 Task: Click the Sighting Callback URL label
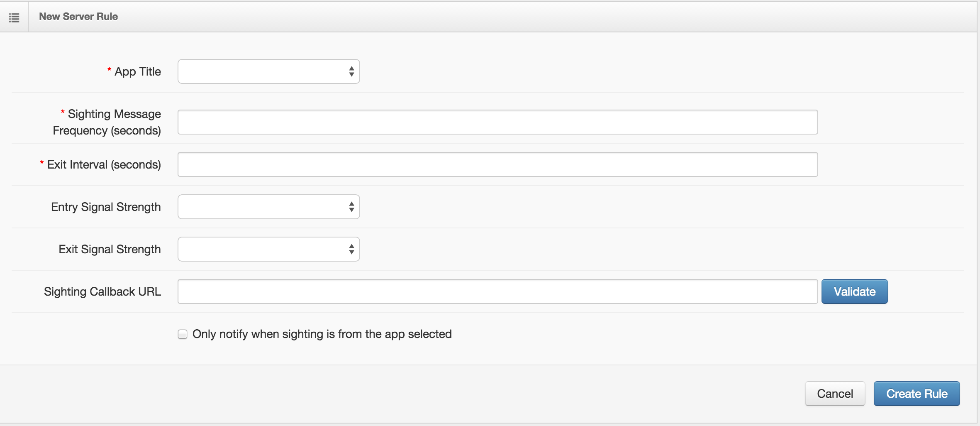click(x=102, y=292)
